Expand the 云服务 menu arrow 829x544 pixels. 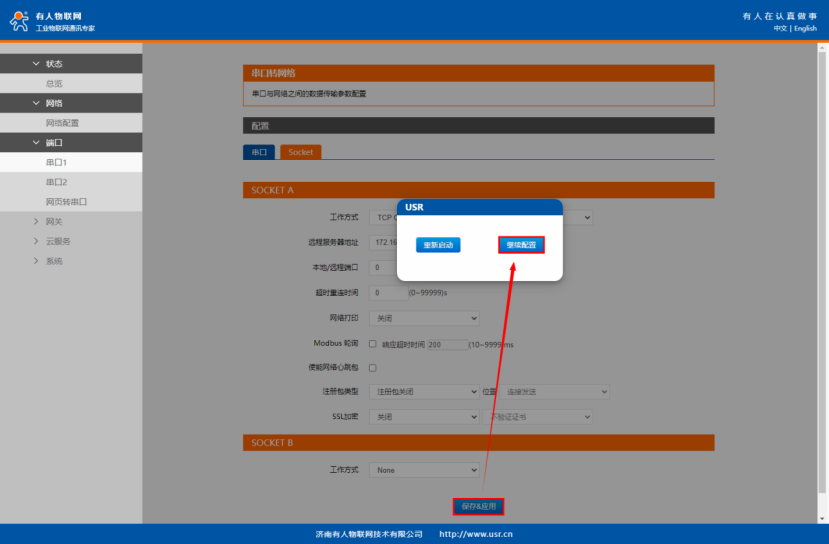pyautogui.click(x=36, y=241)
